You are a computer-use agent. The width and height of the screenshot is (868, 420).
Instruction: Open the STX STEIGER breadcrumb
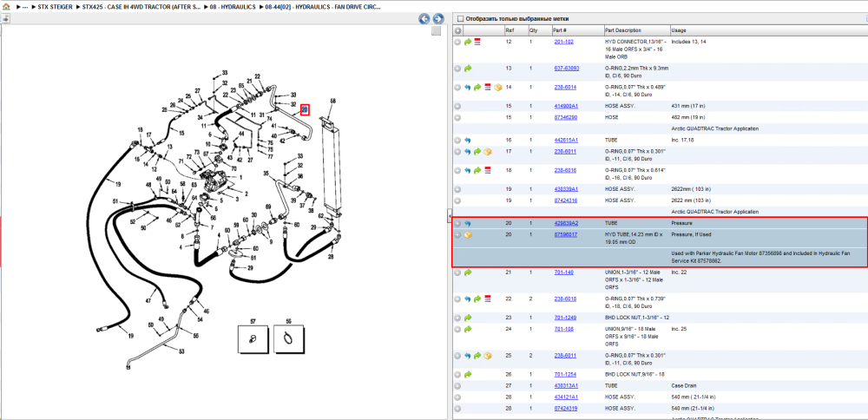pos(56,8)
